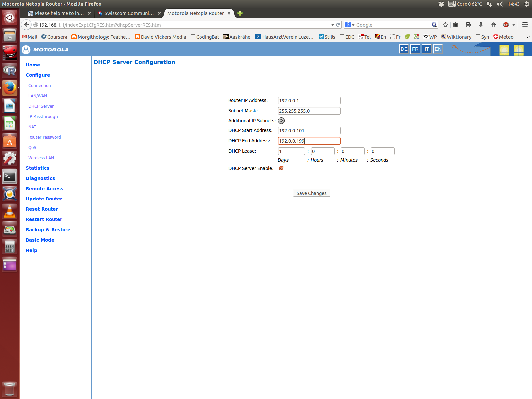Open the Firefox hamburger menu

525,25
